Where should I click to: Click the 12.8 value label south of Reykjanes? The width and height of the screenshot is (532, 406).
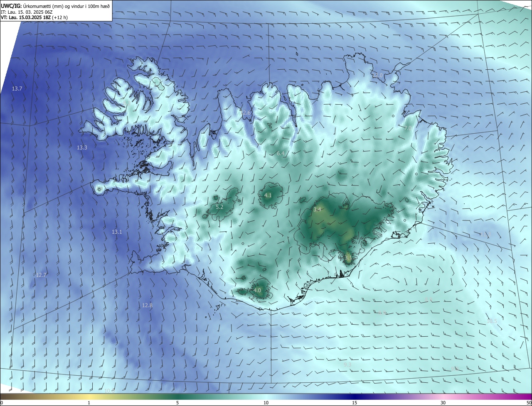coord(147,306)
